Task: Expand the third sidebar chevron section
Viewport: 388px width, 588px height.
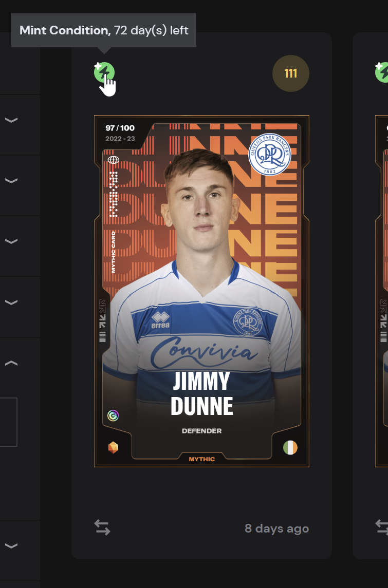Action: (x=11, y=241)
